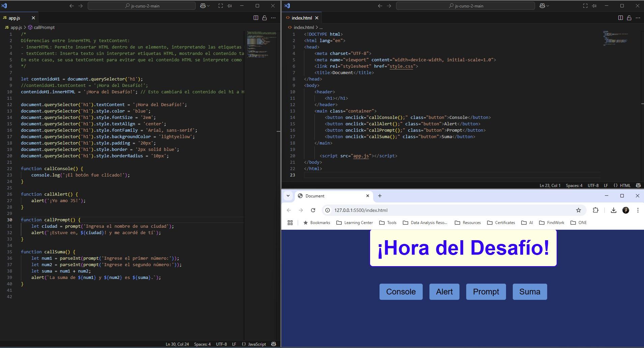Click Chrome profile avatar

point(626,210)
